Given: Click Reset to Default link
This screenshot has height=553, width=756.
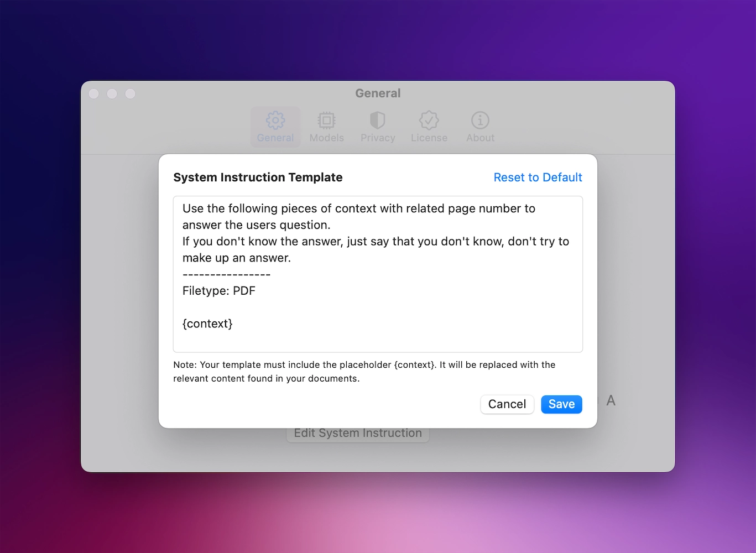Looking at the screenshot, I should (x=538, y=178).
